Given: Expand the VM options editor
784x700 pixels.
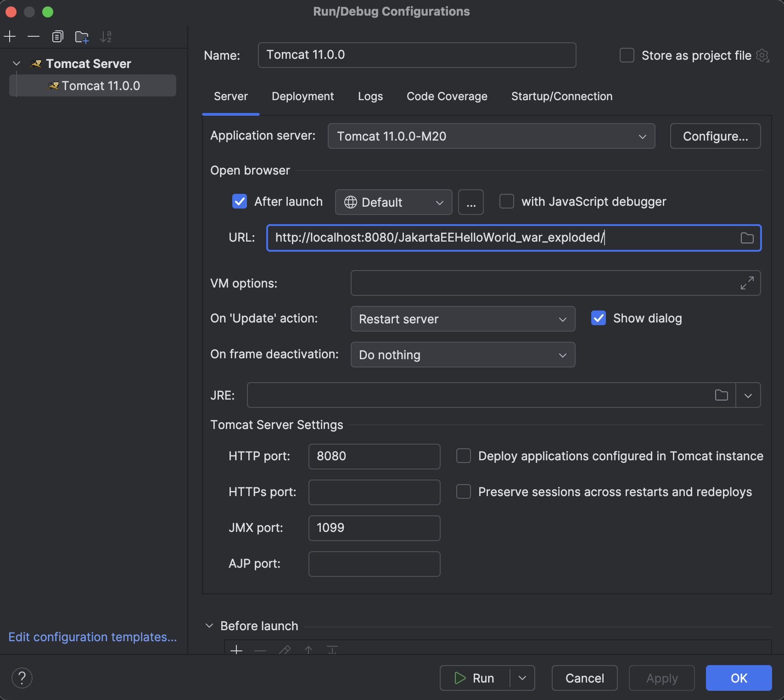Looking at the screenshot, I should coord(748,283).
